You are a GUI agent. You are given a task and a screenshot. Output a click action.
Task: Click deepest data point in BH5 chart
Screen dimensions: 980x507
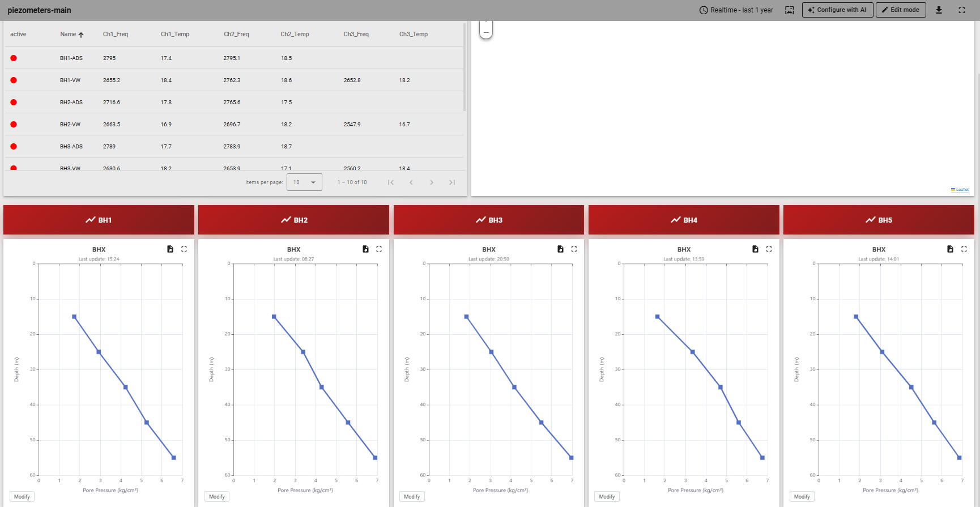pos(959,458)
